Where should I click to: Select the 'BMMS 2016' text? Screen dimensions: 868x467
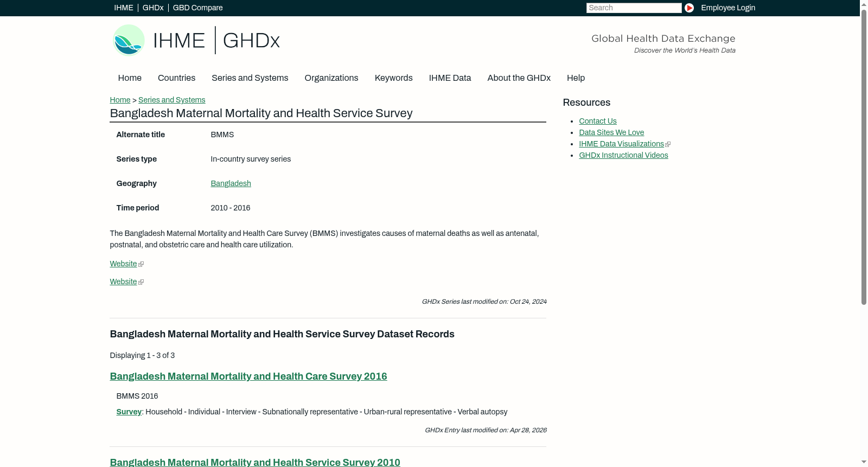click(x=137, y=396)
